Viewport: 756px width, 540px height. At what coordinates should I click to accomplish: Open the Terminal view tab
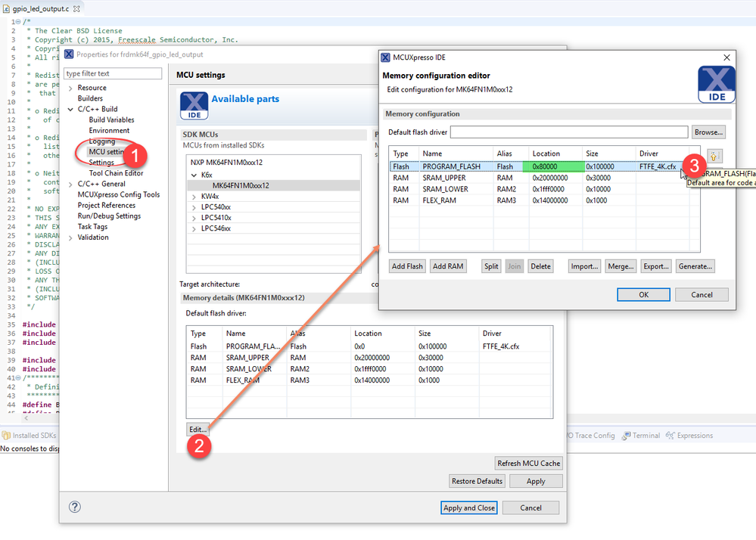[x=641, y=436]
